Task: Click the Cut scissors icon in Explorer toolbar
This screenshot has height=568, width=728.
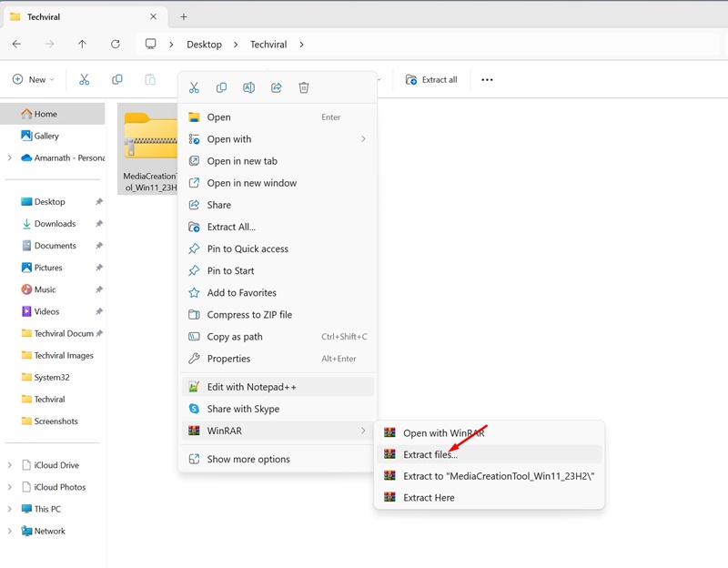Action: [84, 79]
